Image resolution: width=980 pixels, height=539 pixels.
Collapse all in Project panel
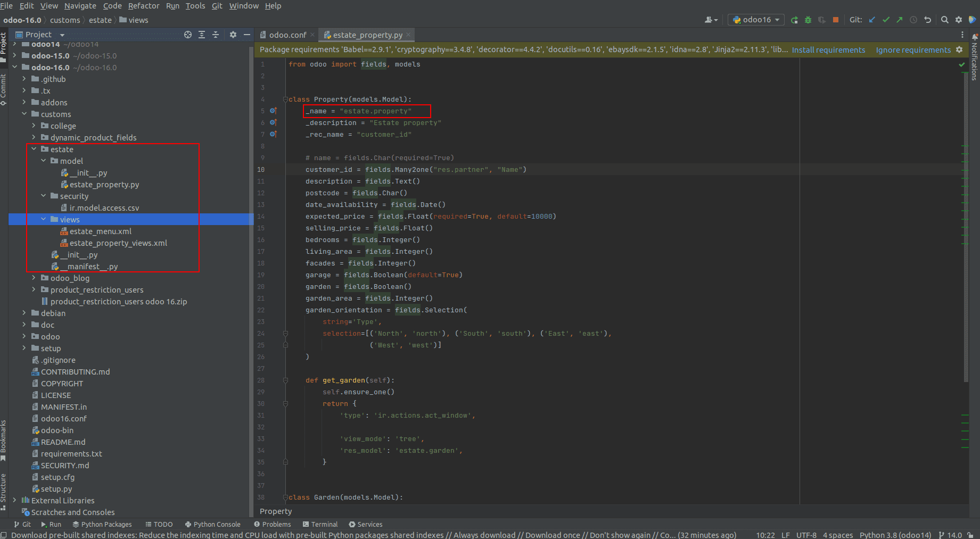216,35
